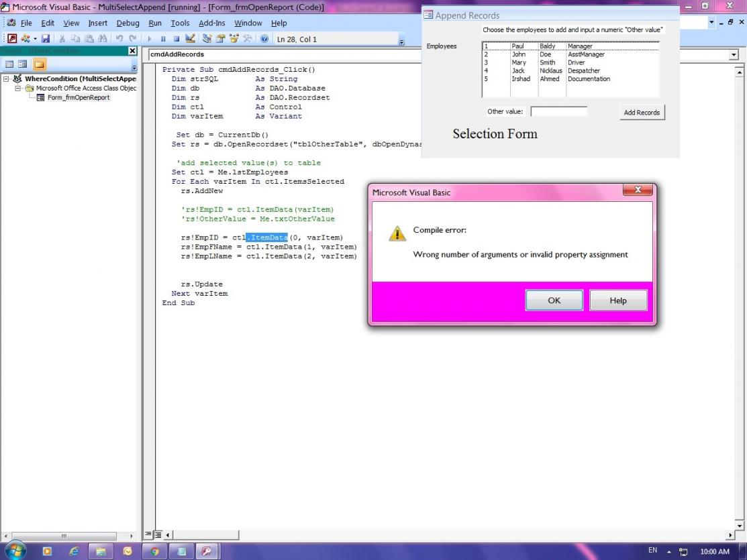
Task: Open the Edit menu
Action: 48,23
